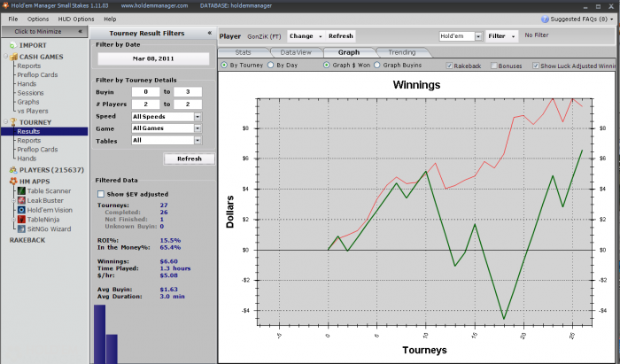Launch Hold'em Vision app icon
Viewport: 620px width, 364px height.
(21, 210)
